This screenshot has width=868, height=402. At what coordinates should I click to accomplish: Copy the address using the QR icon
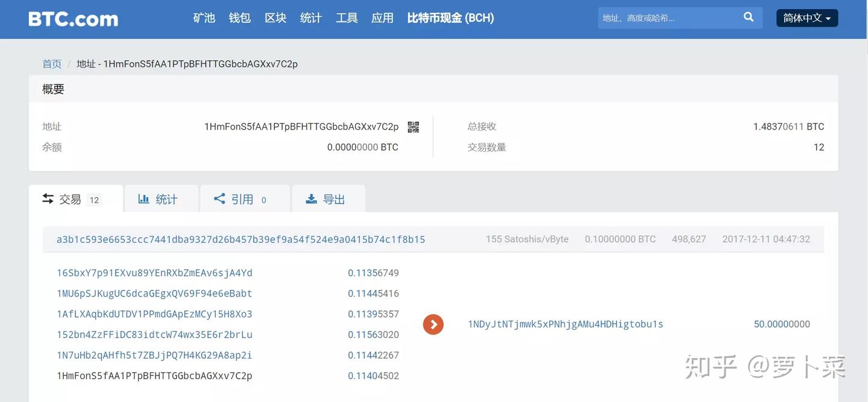pyautogui.click(x=412, y=125)
